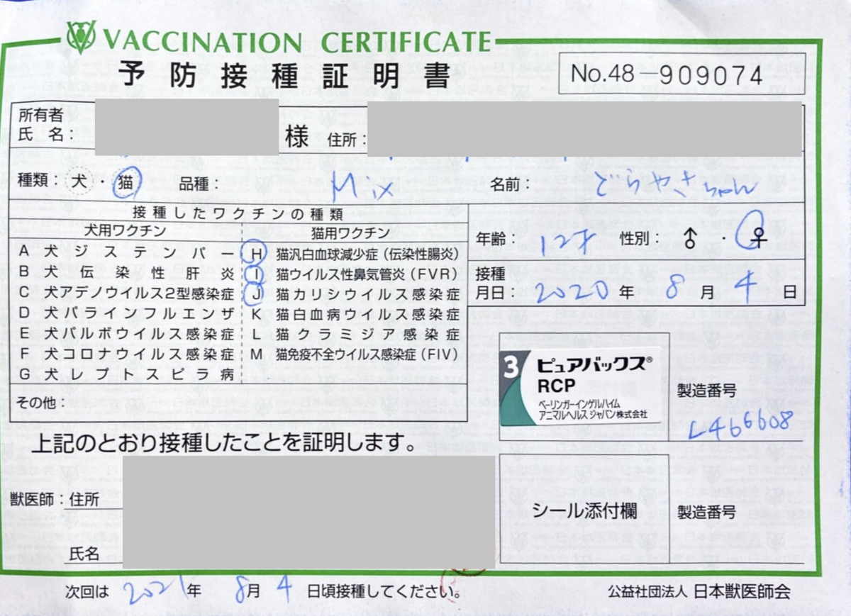Click the 品種: label

(x=198, y=184)
